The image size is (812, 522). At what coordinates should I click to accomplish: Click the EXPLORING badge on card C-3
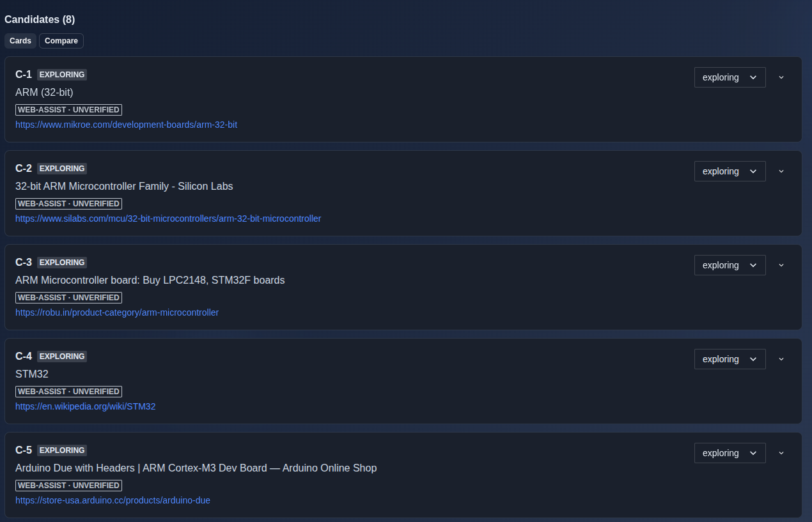pos(62,263)
